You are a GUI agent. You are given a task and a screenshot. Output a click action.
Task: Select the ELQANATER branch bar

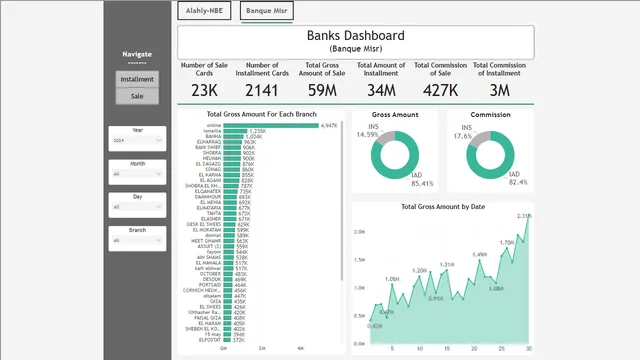pos(230,191)
